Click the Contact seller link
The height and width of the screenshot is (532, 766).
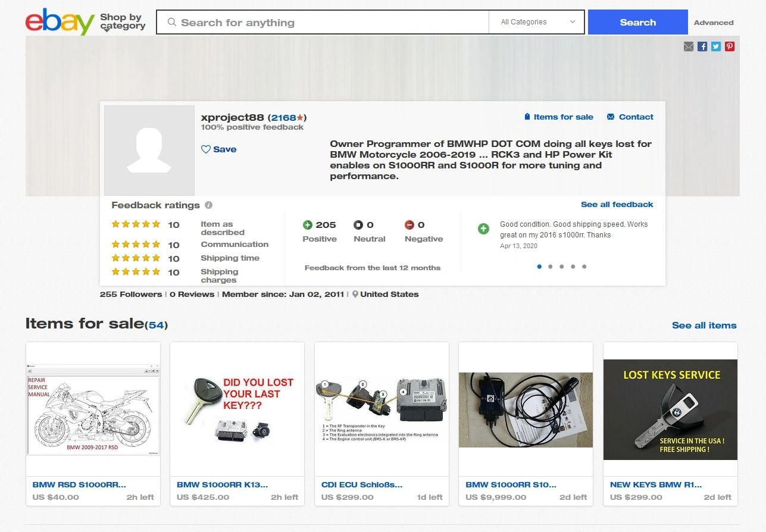[630, 117]
